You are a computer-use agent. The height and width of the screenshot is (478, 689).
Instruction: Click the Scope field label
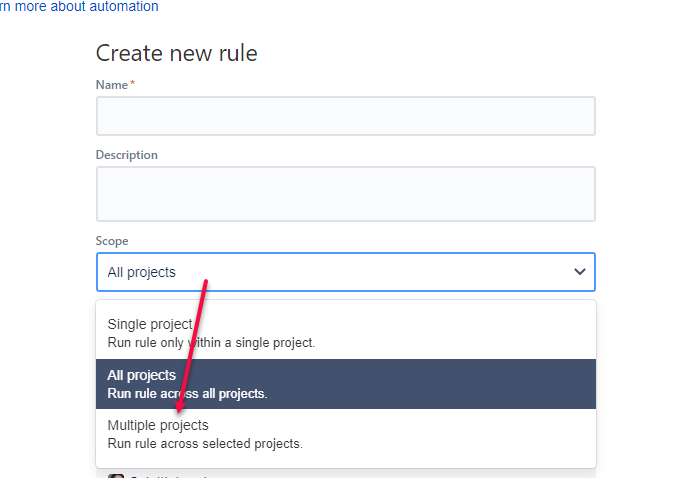click(112, 241)
